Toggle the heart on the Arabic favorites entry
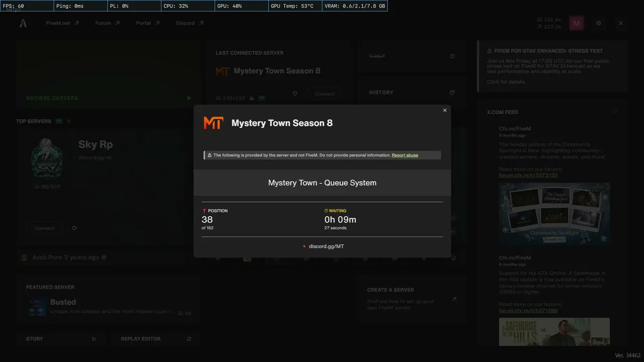 tap(452, 56)
